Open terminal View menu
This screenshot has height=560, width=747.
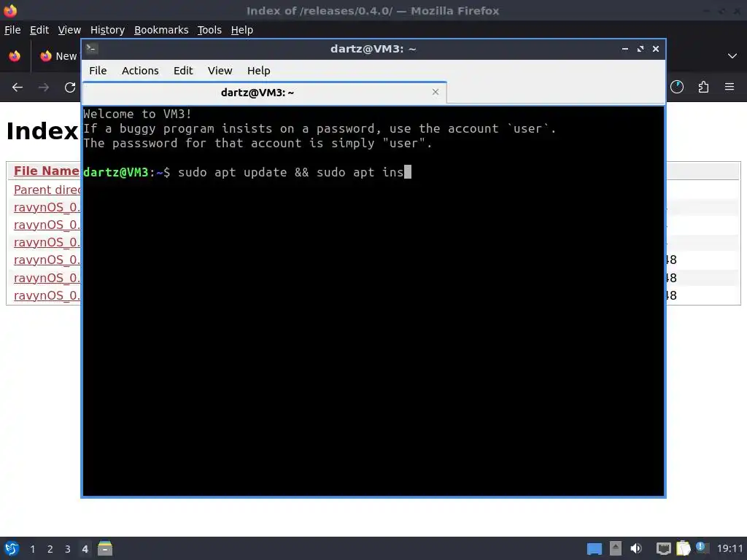point(220,71)
